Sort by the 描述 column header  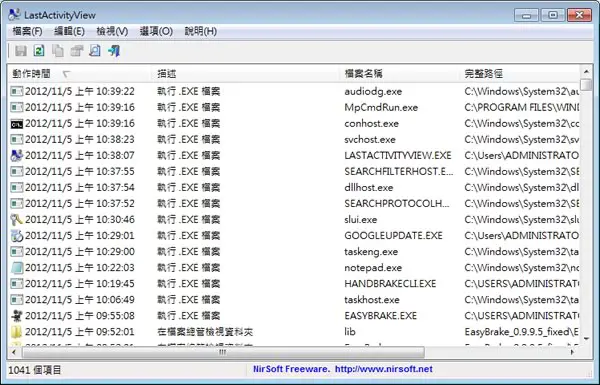click(x=246, y=73)
